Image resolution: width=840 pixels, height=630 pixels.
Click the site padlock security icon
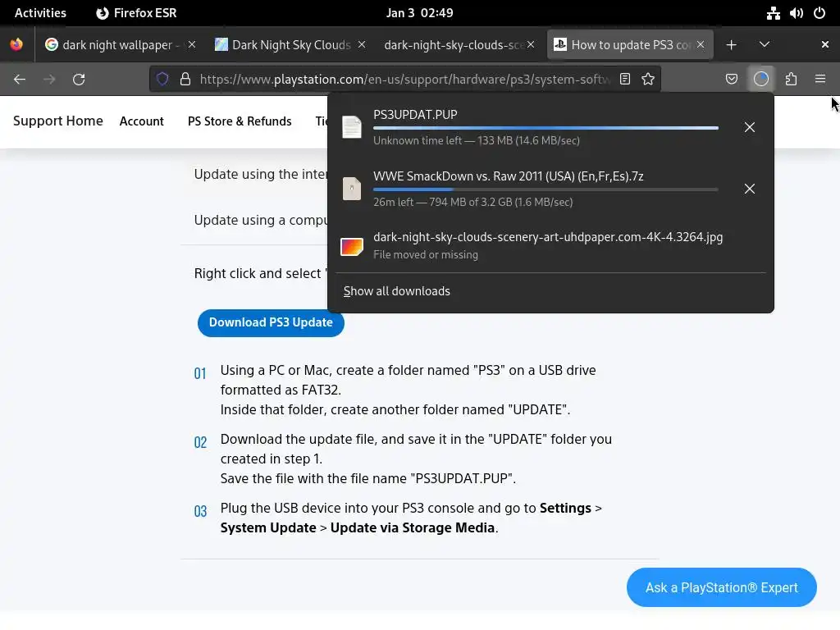185,80
